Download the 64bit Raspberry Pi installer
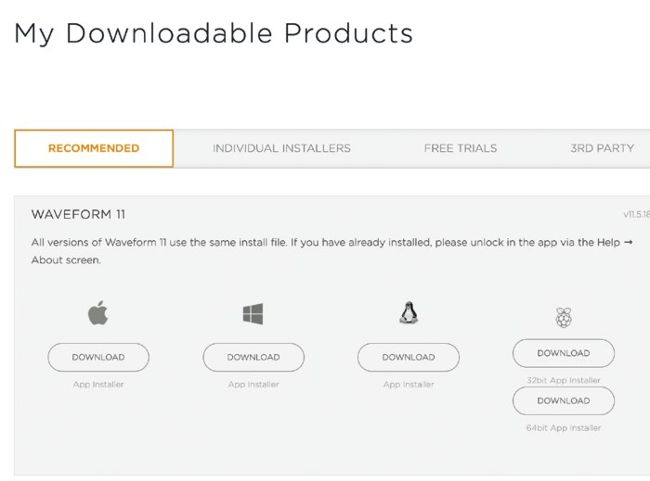 tap(563, 401)
